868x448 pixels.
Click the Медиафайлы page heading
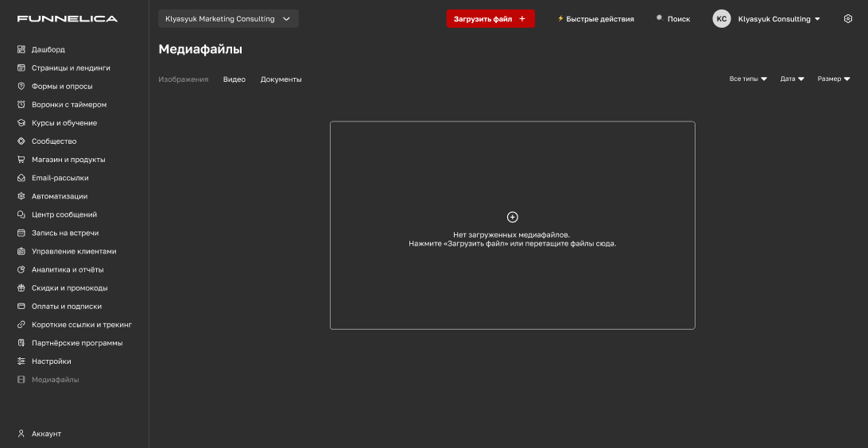[x=200, y=49]
